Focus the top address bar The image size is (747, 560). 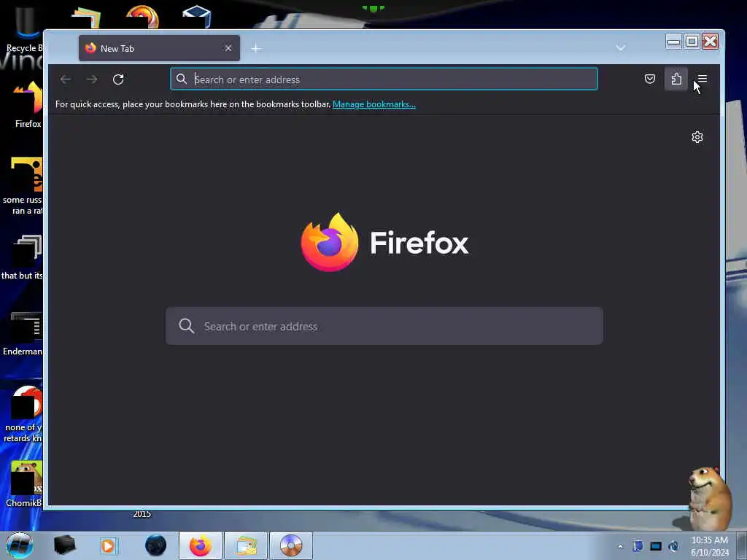pos(384,79)
